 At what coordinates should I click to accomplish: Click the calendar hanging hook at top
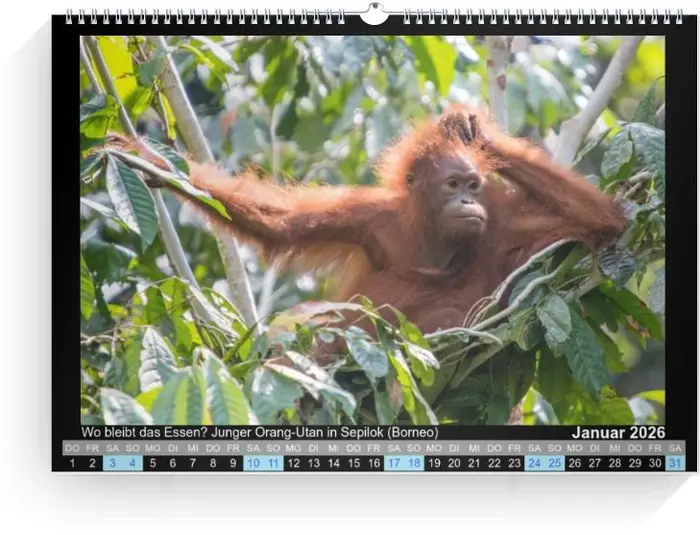(374, 13)
